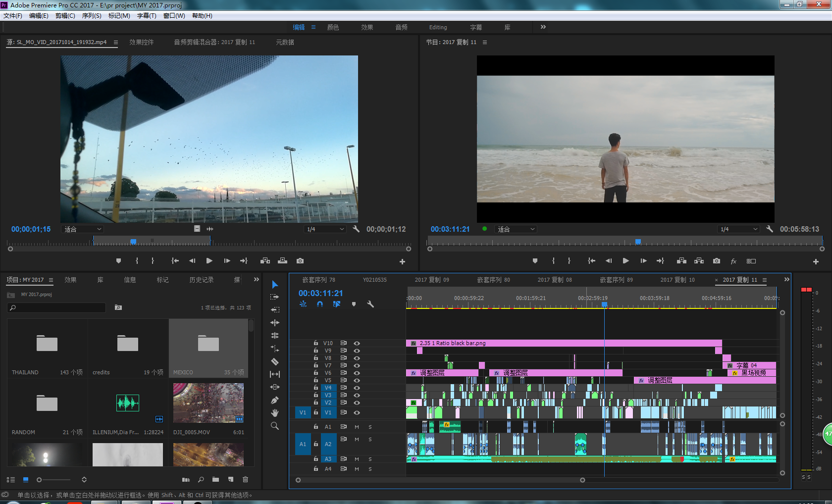Expand workspace overflow chevron in top bar
The image size is (832, 504).
[543, 27]
